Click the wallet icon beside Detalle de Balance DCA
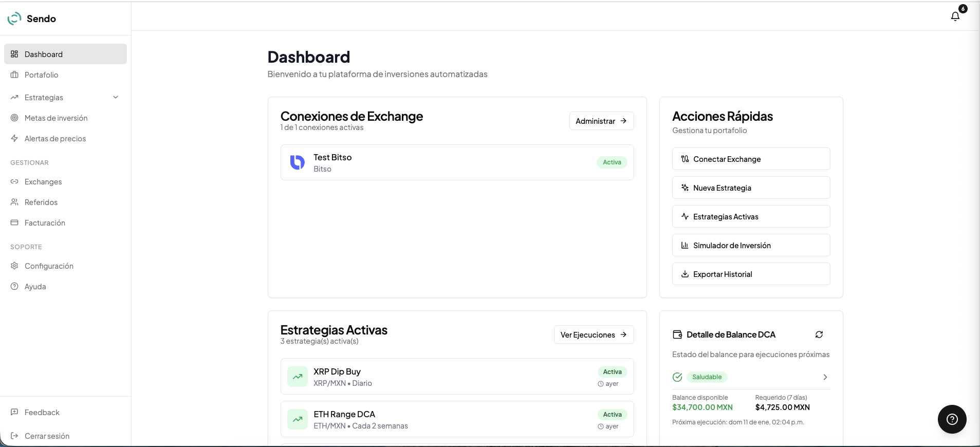 (677, 334)
